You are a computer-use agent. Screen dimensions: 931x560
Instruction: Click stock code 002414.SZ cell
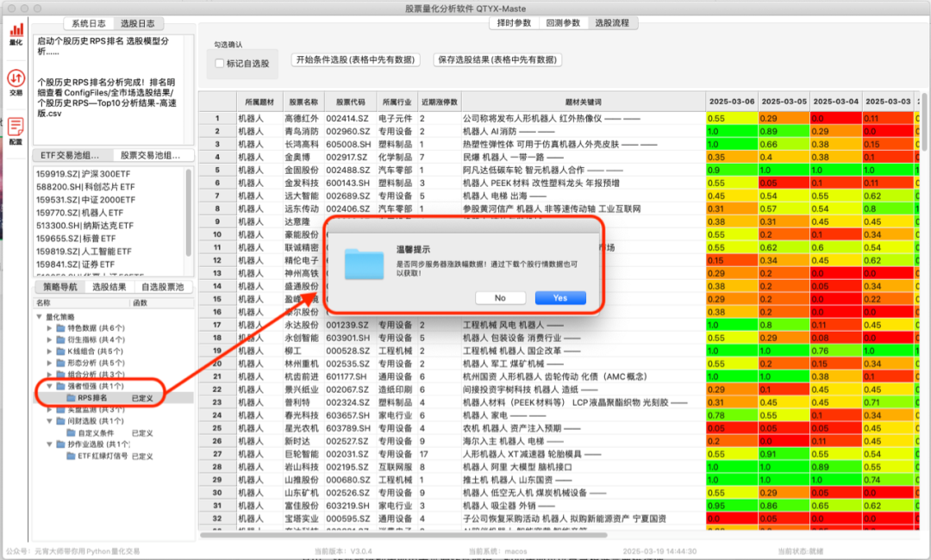(350, 119)
